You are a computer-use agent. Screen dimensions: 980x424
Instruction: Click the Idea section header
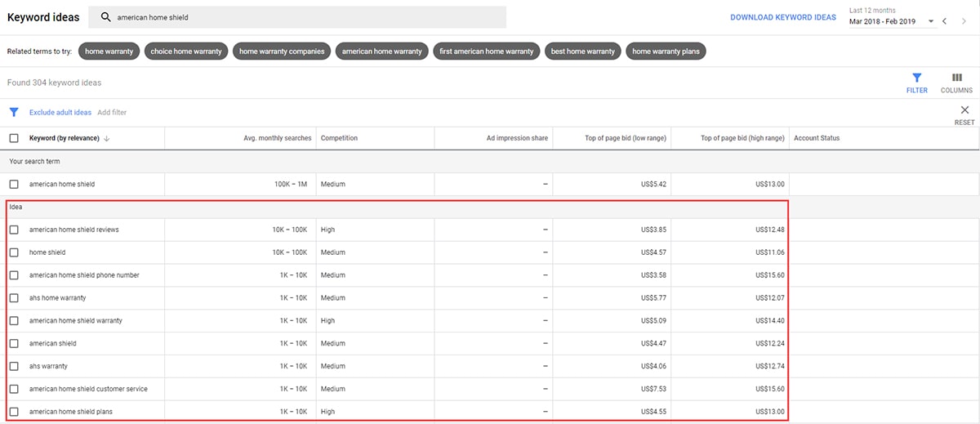click(16, 207)
